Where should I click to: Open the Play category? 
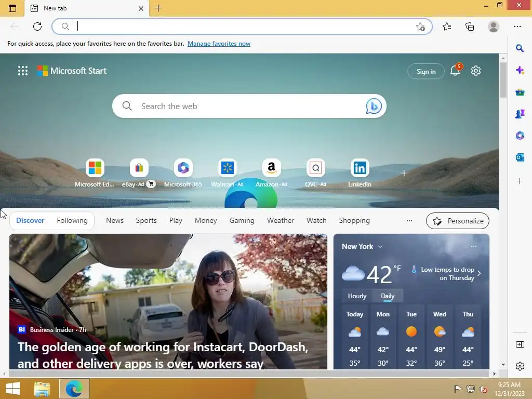(176, 220)
